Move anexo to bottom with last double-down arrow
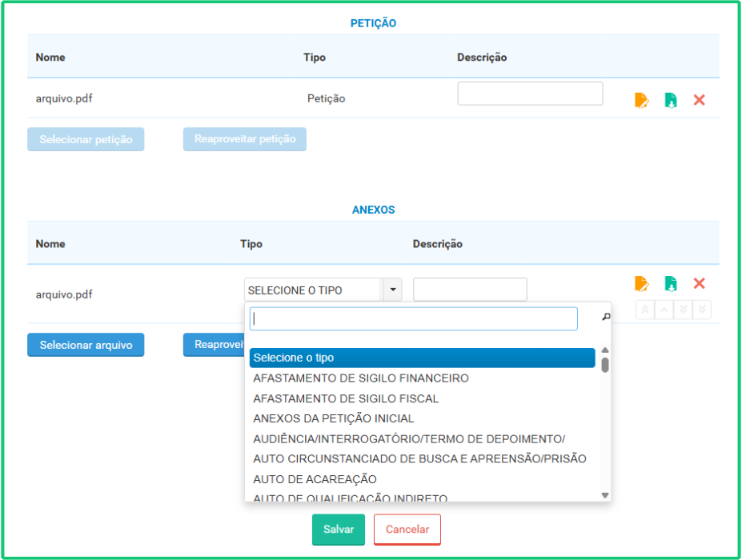The height and width of the screenshot is (560, 742). point(702,310)
